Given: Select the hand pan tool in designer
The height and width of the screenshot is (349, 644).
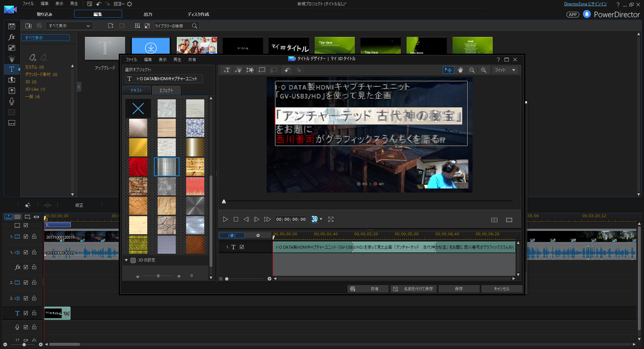Looking at the screenshot, I should click(460, 70).
